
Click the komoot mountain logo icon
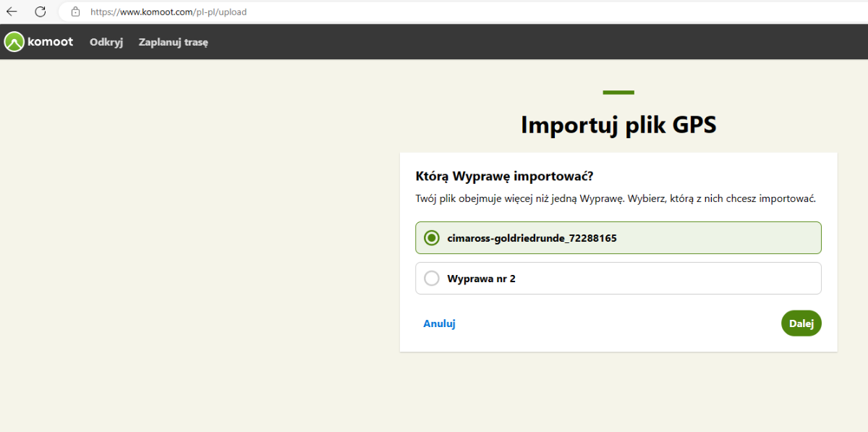(14, 42)
